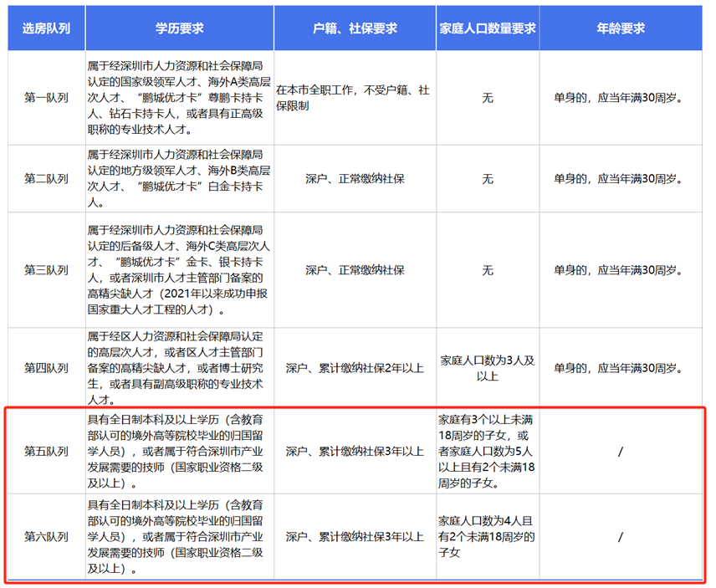
Task: Select 第三队列 education cell about 后备级人才
Action: coord(179,270)
